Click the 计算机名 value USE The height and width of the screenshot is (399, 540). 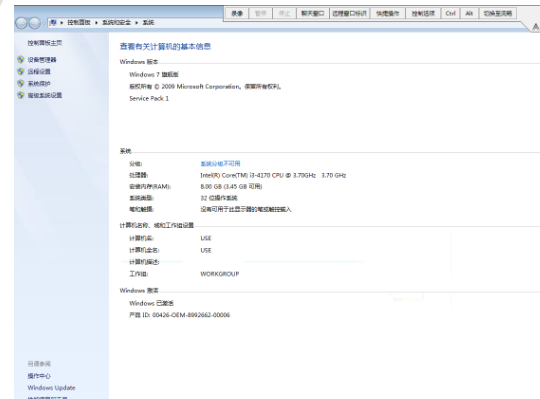pos(206,238)
